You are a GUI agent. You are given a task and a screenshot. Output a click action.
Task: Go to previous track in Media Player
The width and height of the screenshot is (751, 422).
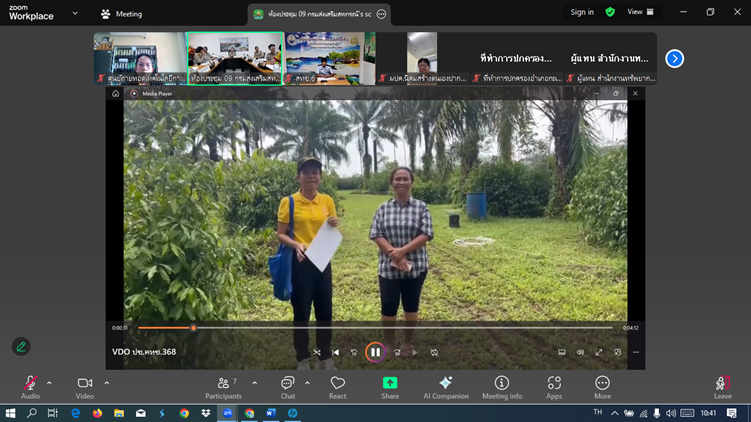[335, 353]
